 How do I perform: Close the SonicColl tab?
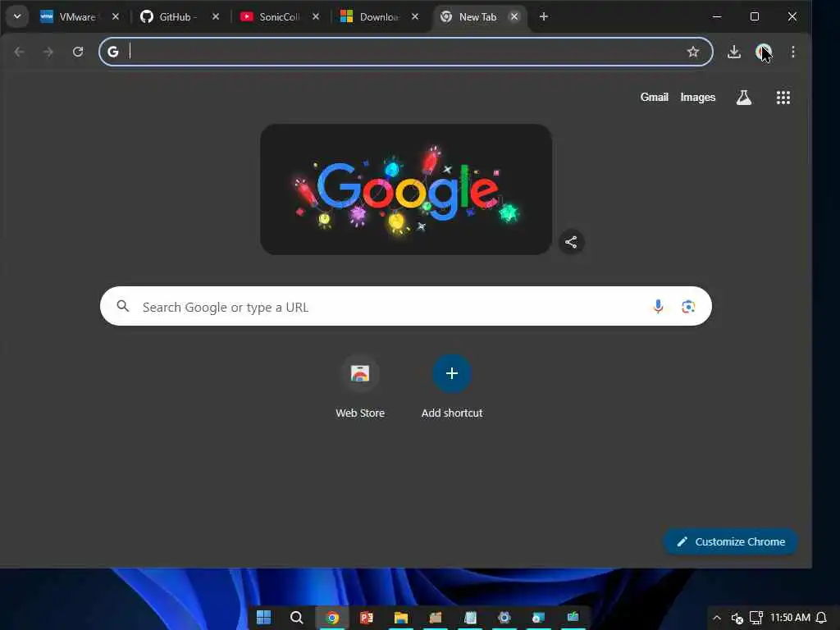(x=316, y=16)
